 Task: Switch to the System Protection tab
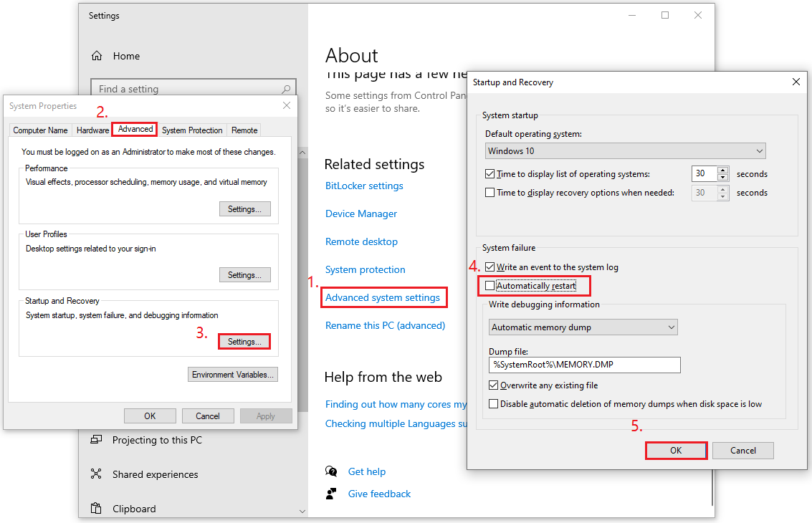click(192, 130)
